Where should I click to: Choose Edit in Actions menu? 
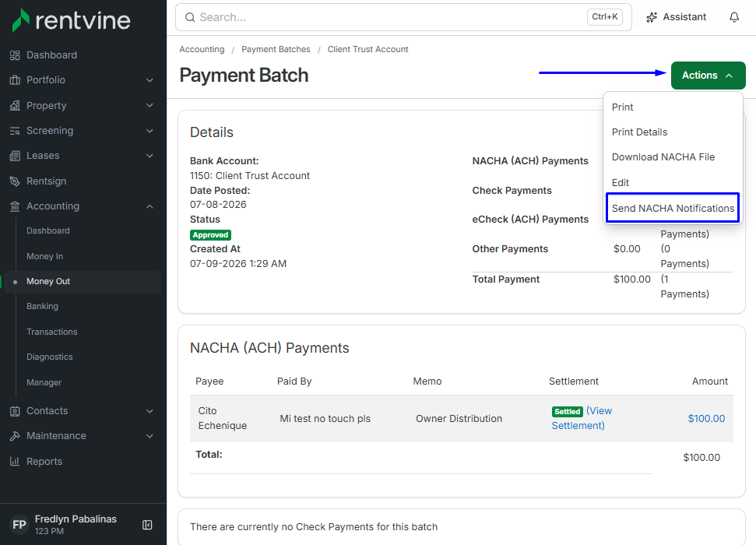pos(673,183)
